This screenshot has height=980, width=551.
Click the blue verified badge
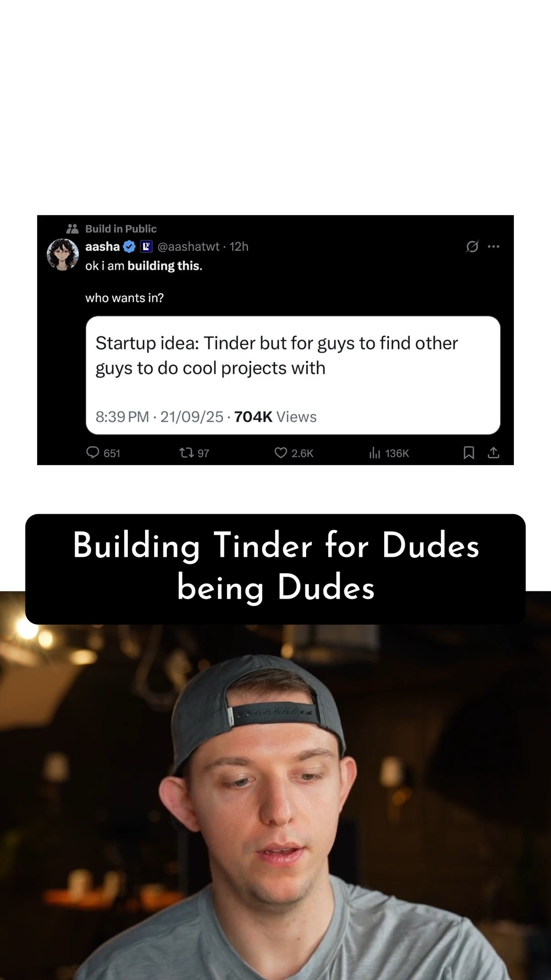[129, 246]
